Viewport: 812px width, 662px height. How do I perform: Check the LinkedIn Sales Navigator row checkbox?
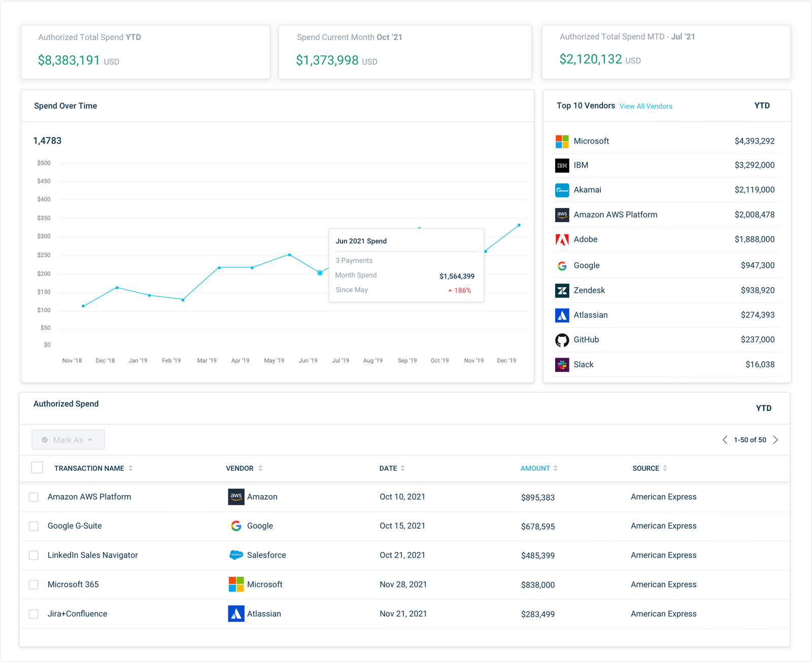coord(33,555)
